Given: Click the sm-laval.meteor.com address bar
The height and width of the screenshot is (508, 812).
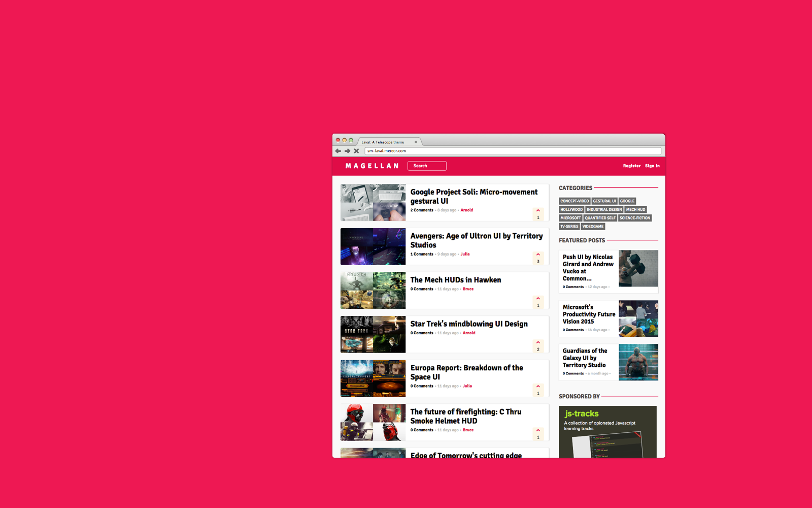Looking at the screenshot, I should pyautogui.click(x=513, y=151).
